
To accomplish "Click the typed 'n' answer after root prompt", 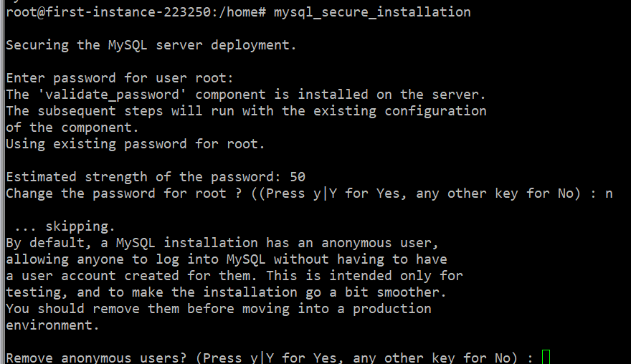I will [x=609, y=194].
